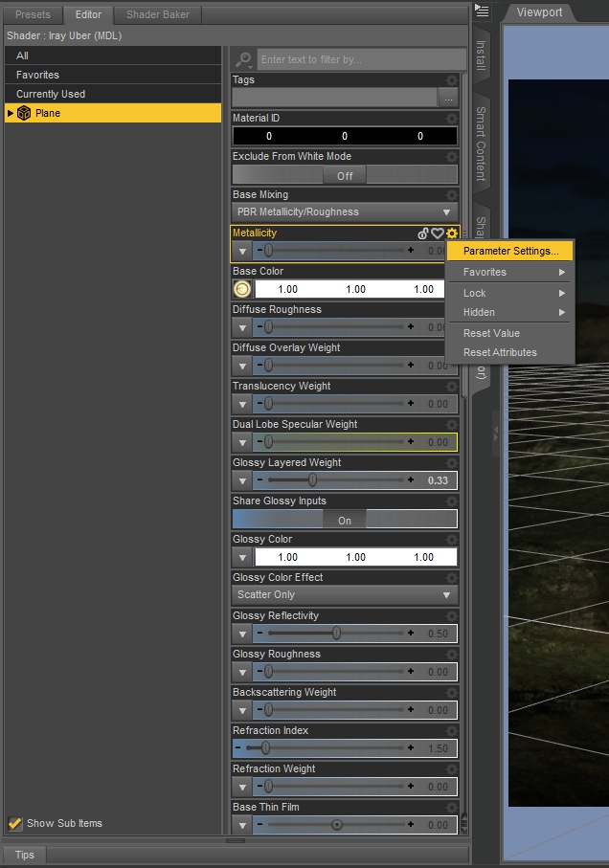Open gear menu for Tags property
The width and height of the screenshot is (609, 868).
[x=452, y=79]
